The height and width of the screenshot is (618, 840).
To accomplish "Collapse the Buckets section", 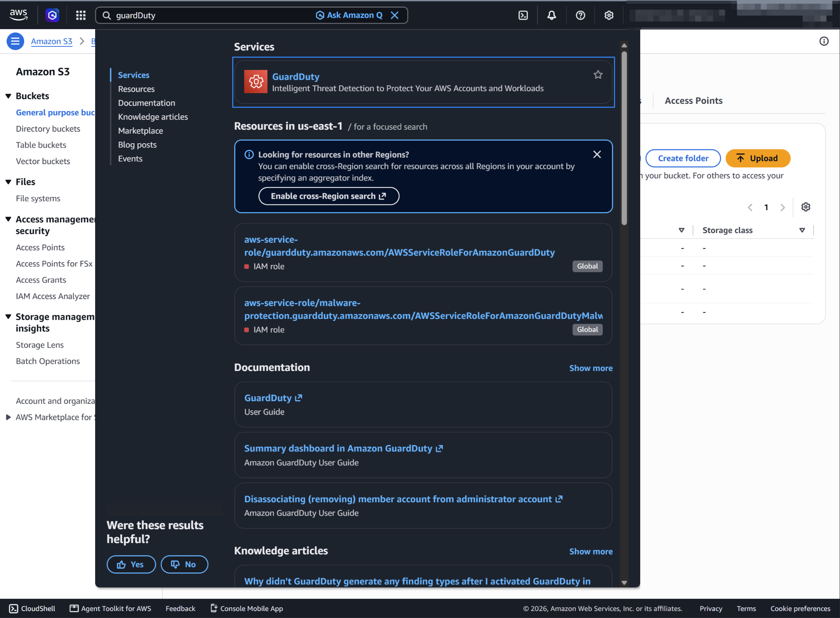I will [8, 96].
